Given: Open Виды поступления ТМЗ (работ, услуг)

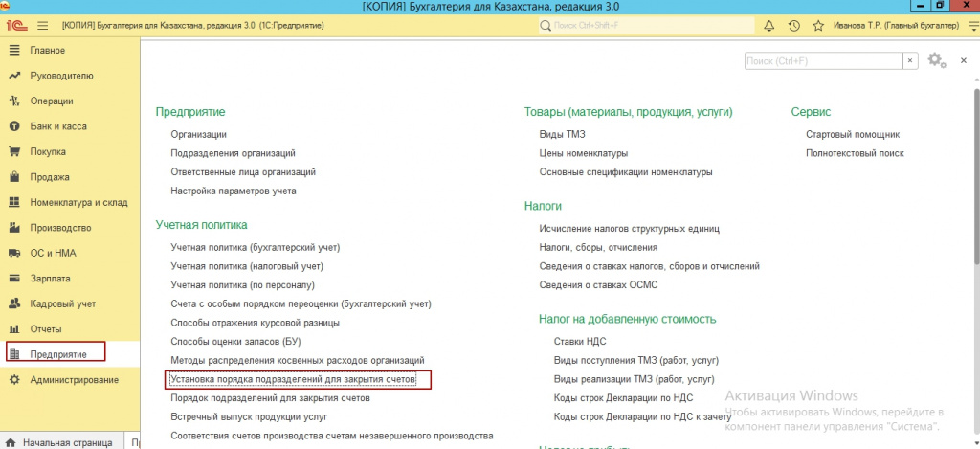Looking at the screenshot, I should [636, 360].
